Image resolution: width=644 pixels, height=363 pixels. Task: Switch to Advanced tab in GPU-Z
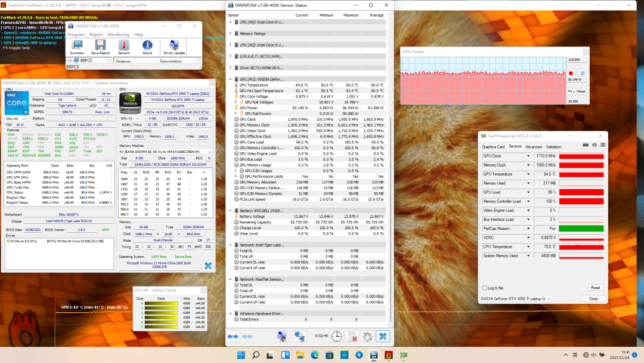tap(534, 147)
